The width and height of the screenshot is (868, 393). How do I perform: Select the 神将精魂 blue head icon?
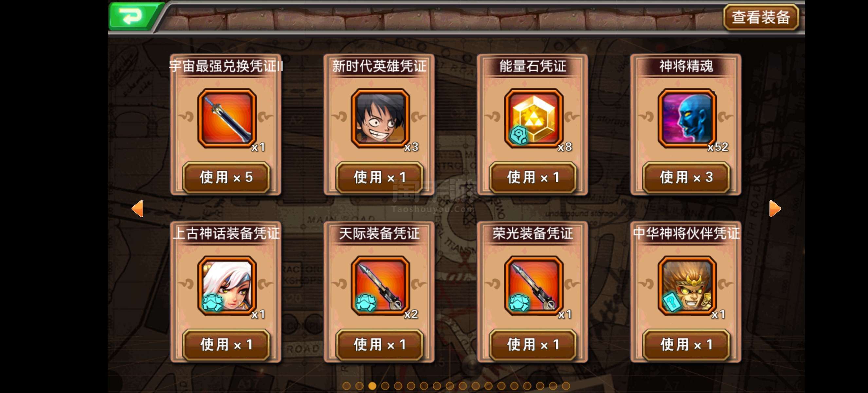(x=687, y=118)
